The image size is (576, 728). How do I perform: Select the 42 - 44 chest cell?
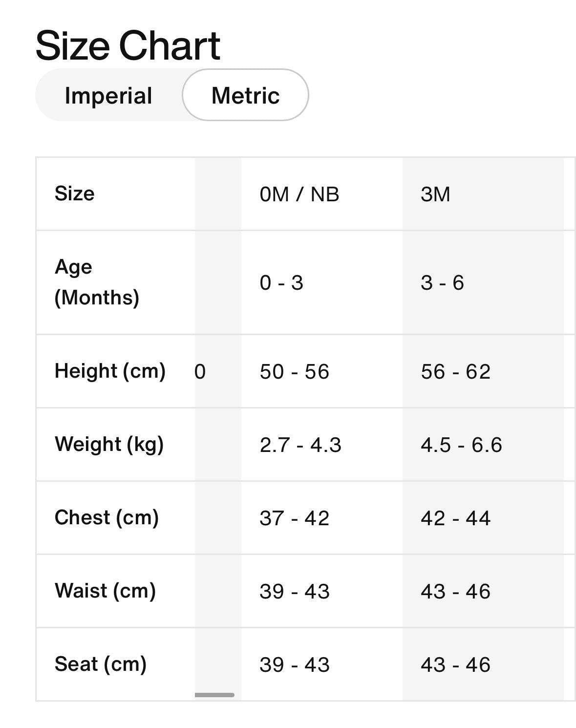point(457,518)
